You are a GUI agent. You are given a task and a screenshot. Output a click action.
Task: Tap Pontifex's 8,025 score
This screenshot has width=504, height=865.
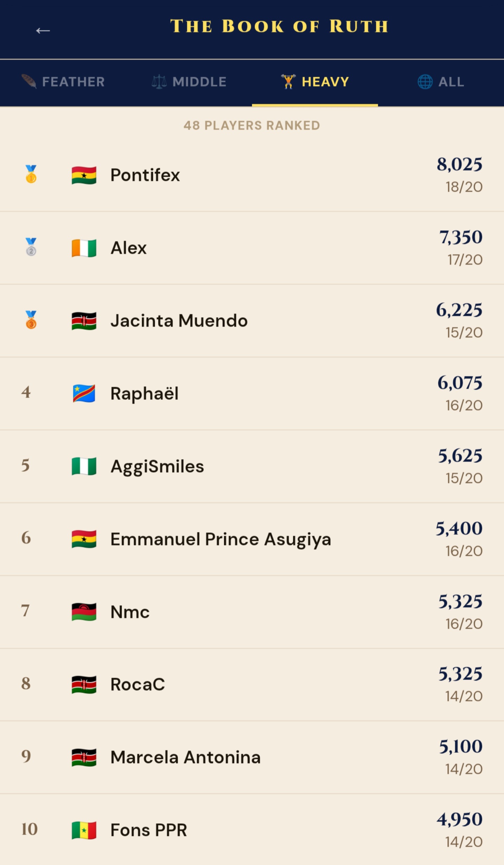459,164
